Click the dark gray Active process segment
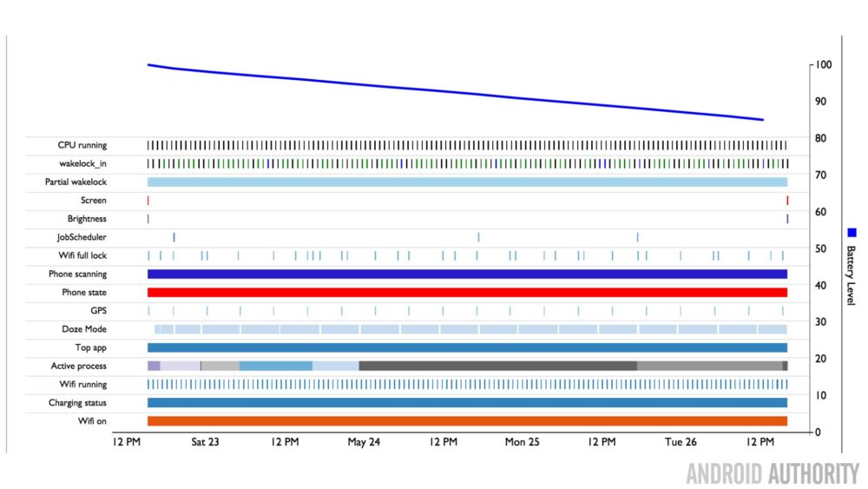Screen dimensions: 868x489 point(497,366)
